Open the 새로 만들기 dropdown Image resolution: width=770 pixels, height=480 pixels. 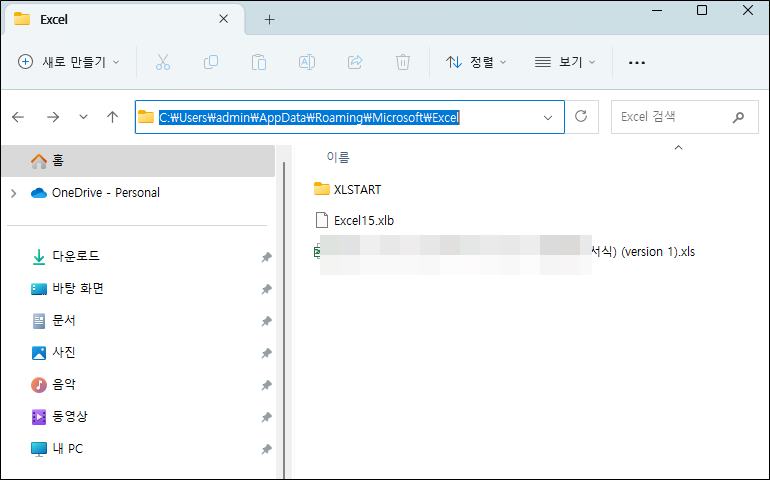click(68, 62)
